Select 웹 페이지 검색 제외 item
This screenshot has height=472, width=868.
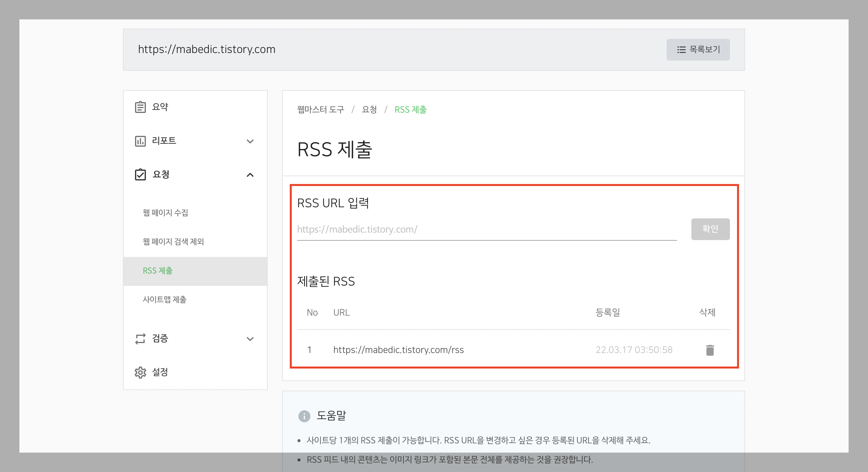click(x=173, y=242)
